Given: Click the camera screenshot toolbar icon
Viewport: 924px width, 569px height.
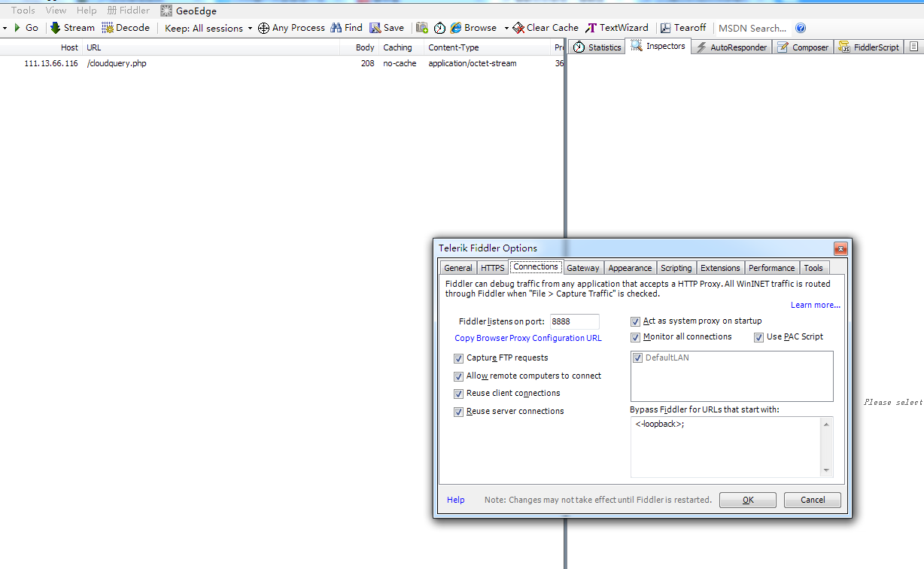Looking at the screenshot, I should (x=422, y=28).
